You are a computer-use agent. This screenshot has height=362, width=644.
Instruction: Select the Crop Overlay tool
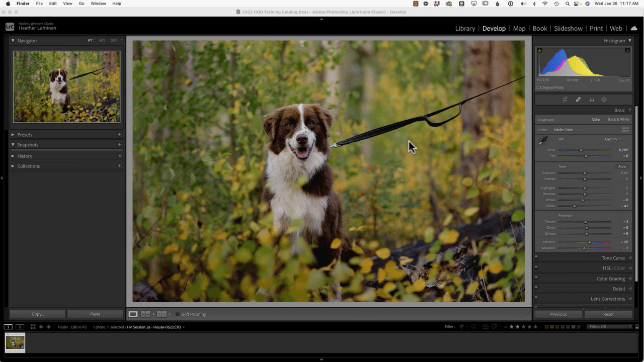click(x=565, y=100)
